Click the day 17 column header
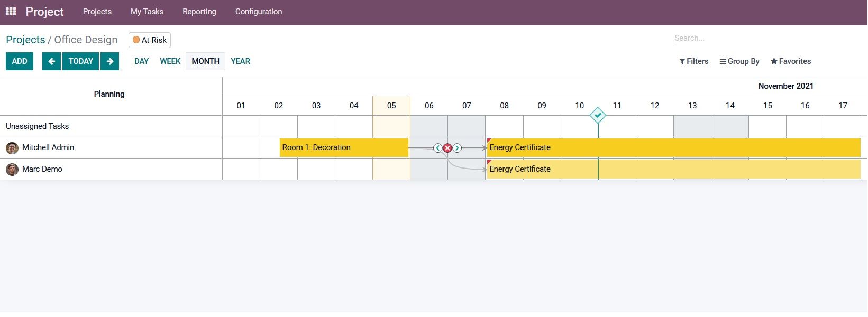Image resolution: width=868 pixels, height=317 pixels. [x=843, y=106]
